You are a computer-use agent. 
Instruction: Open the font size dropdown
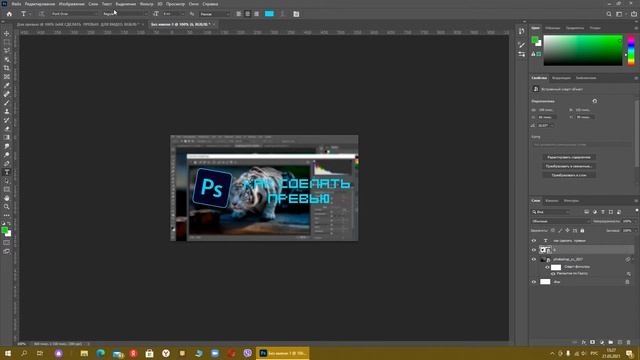[173, 14]
